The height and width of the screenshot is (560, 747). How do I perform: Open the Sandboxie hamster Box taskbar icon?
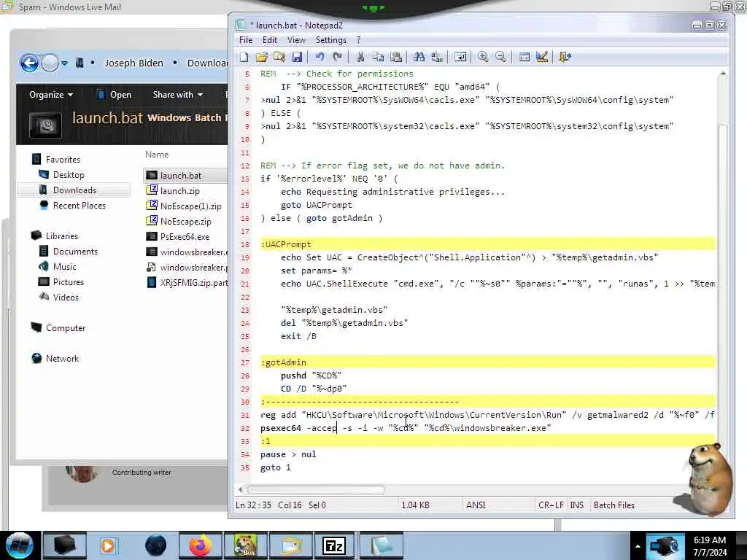[x=245, y=545]
